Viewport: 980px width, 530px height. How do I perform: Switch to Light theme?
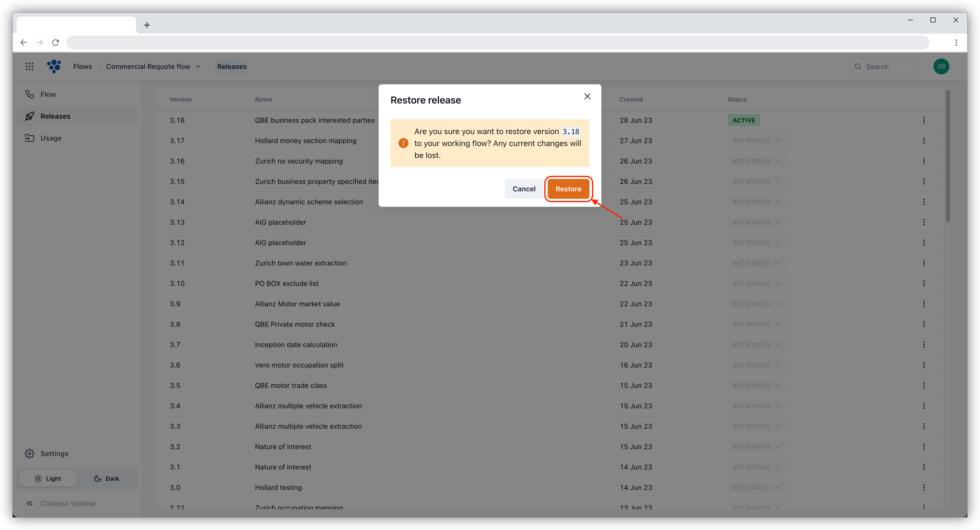point(47,478)
